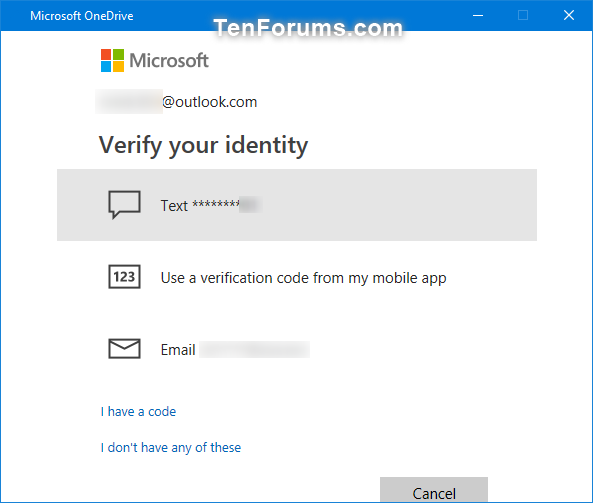This screenshot has height=503, width=593.
Task: Click the Microsoft OneDrive window title
Action: point(82,16)
